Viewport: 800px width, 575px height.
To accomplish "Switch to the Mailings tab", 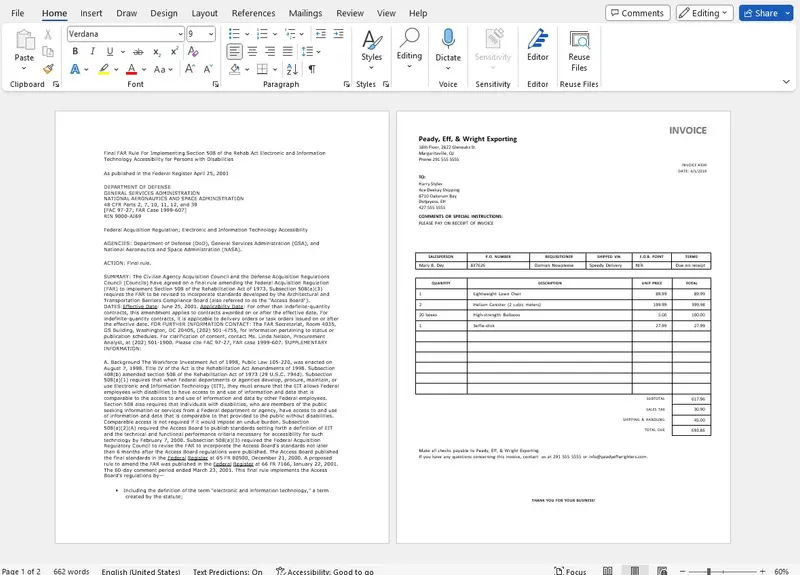I will click(306, 13).
